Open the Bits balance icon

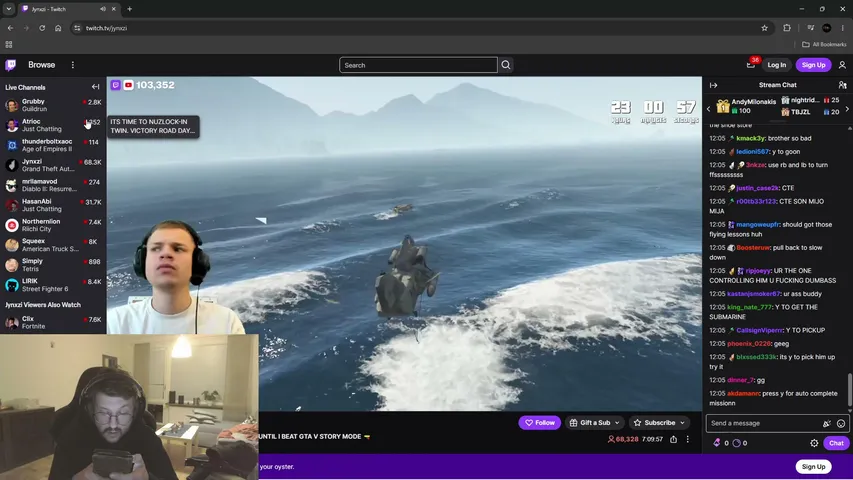pos(717,443)
